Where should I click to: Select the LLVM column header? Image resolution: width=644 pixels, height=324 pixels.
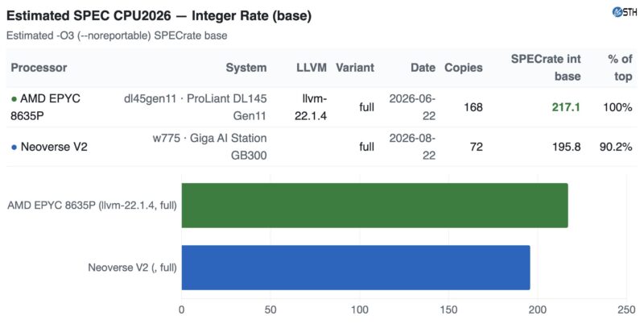(312, 68)
